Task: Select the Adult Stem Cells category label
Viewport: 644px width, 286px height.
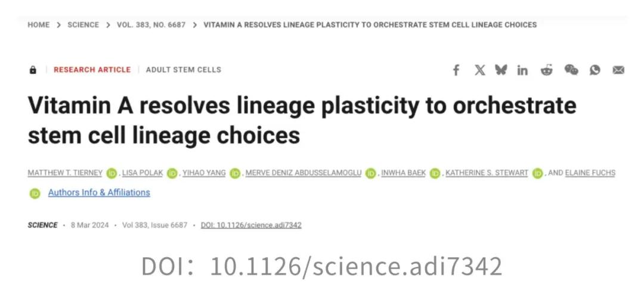Action: coord(184,70)
